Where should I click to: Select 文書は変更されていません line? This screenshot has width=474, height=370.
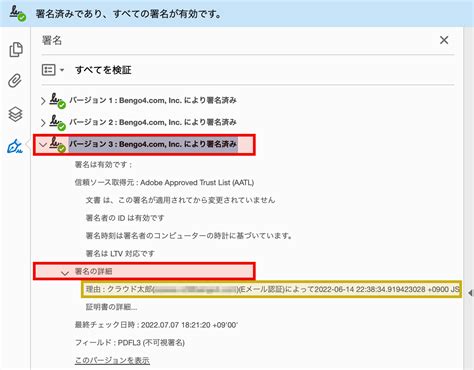tap(180, 200)
